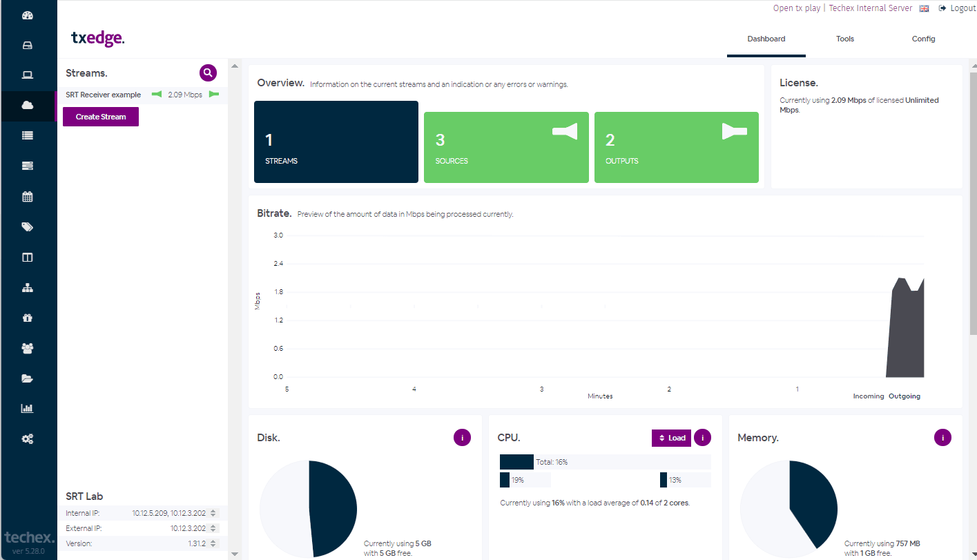Image resolution: width=977 pixels, height=560 pixels.
Task: Open the Config tab
Action: [923, 39]
